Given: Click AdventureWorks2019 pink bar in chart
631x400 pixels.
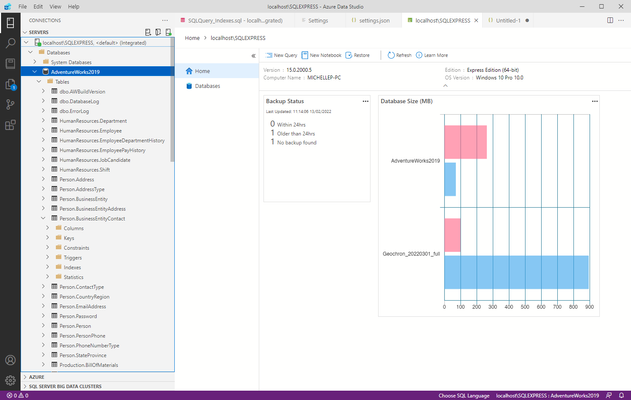Looking at the screenshot, I should coord(465,142).
